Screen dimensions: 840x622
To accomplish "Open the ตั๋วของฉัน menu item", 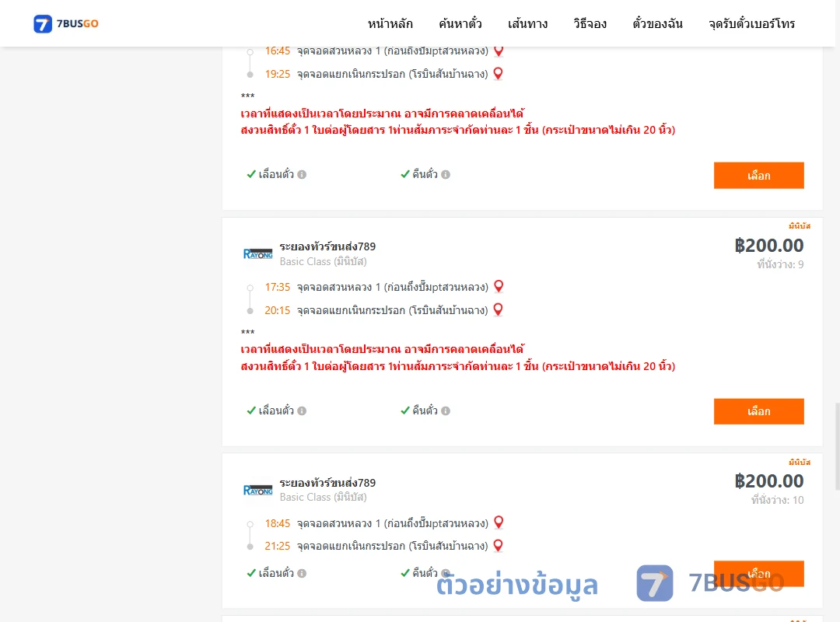I will 657,23.
